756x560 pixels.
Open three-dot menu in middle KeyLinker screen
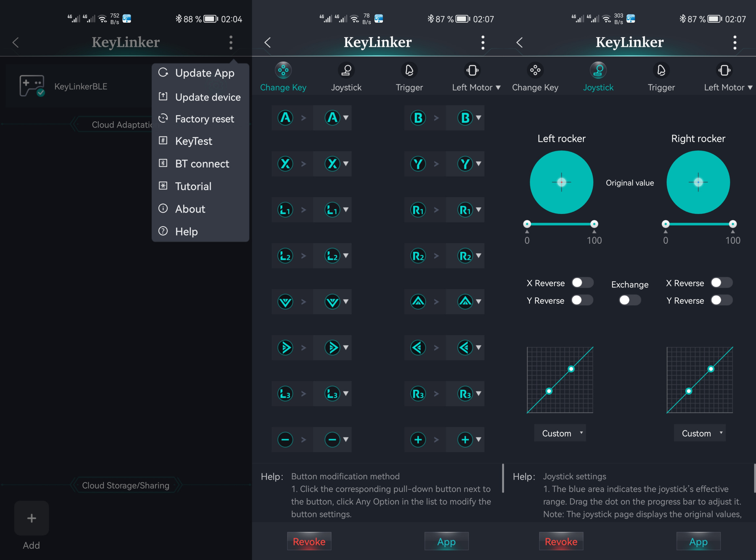click(x=483, y=43)
